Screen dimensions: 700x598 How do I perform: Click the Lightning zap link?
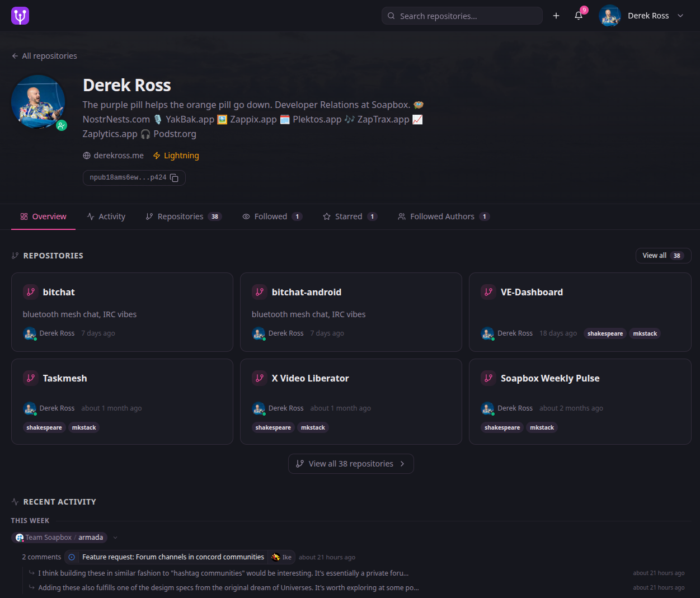[x=176, y=156]
